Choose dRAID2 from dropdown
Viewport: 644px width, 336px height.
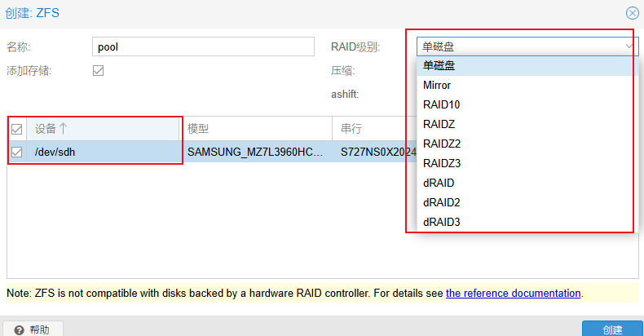coord(442,202)
